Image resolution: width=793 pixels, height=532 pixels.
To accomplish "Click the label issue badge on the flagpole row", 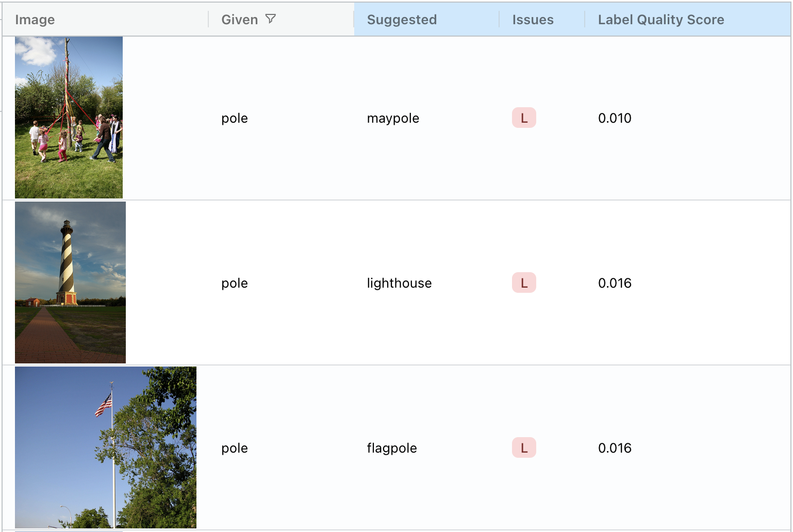I will pyautogui.click(x=523, y=448).
